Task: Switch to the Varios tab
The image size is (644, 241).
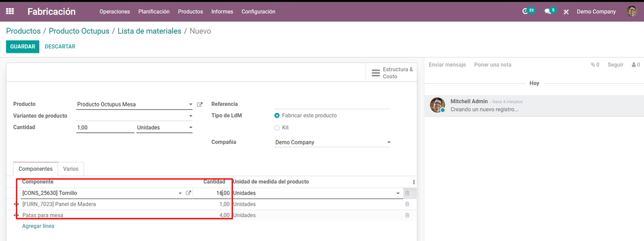Action: [71, 169]
